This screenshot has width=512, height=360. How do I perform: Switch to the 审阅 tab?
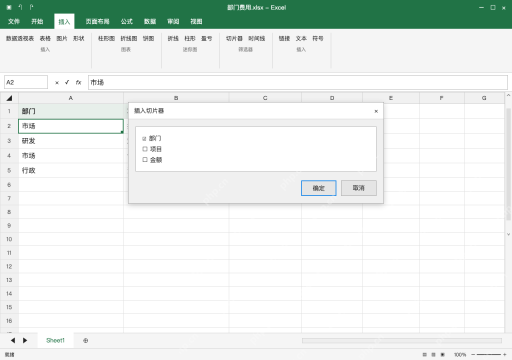(173, 22)
